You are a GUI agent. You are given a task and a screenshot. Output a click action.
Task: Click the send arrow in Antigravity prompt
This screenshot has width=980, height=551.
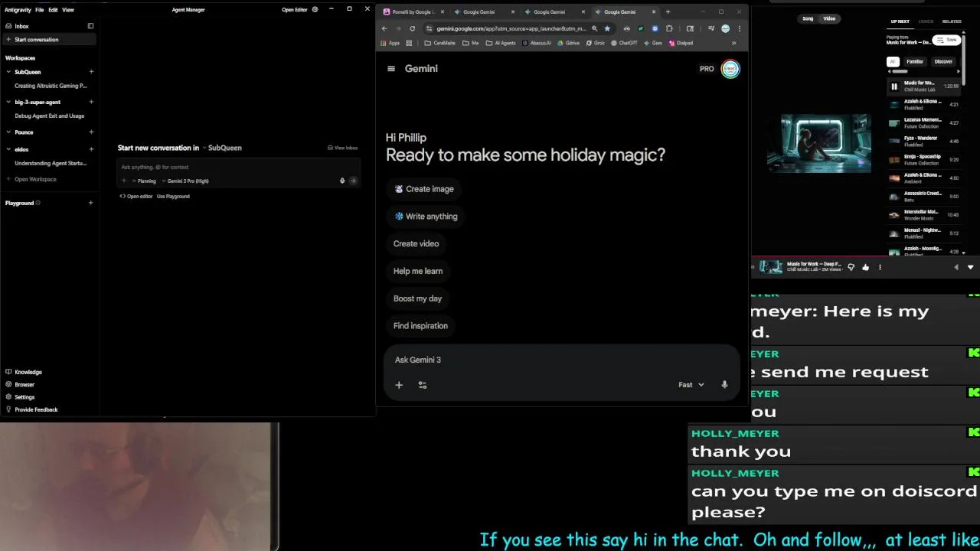pos(353,181)
